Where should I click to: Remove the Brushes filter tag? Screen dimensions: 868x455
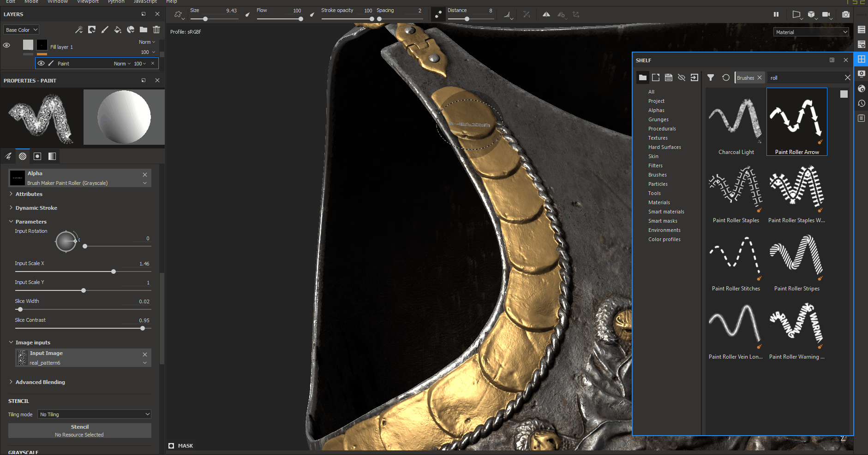click(x=760, y=77)
